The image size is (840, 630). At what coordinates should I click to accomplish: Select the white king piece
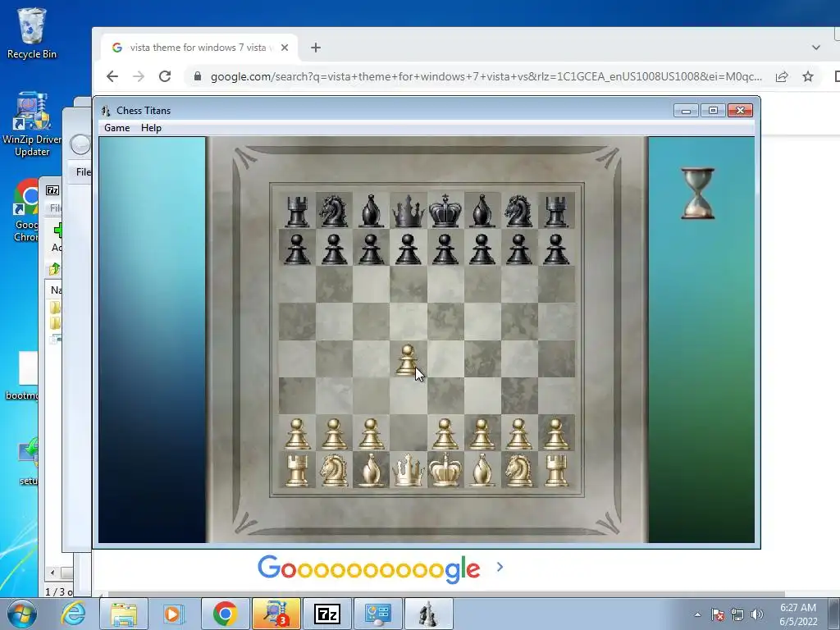[x=445, y=470]
